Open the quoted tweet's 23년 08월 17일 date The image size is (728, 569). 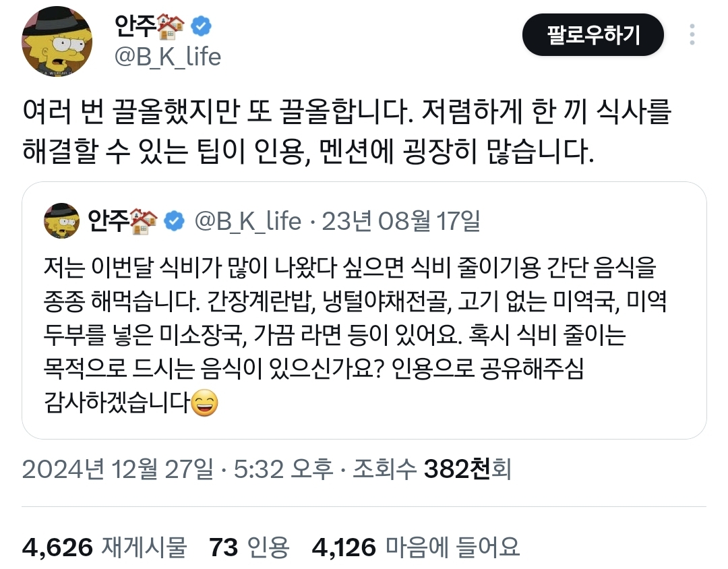(x=401, y=220)
